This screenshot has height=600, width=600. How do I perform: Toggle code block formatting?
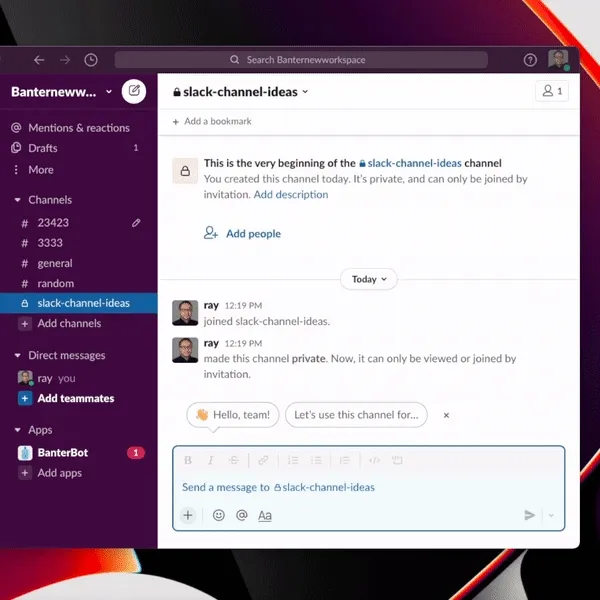pos(398,460)
